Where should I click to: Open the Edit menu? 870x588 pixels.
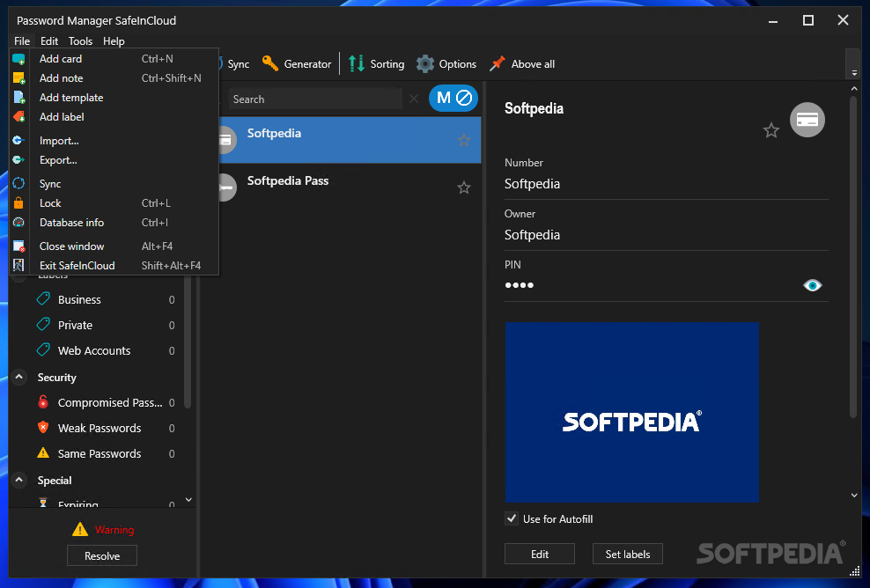49,41
